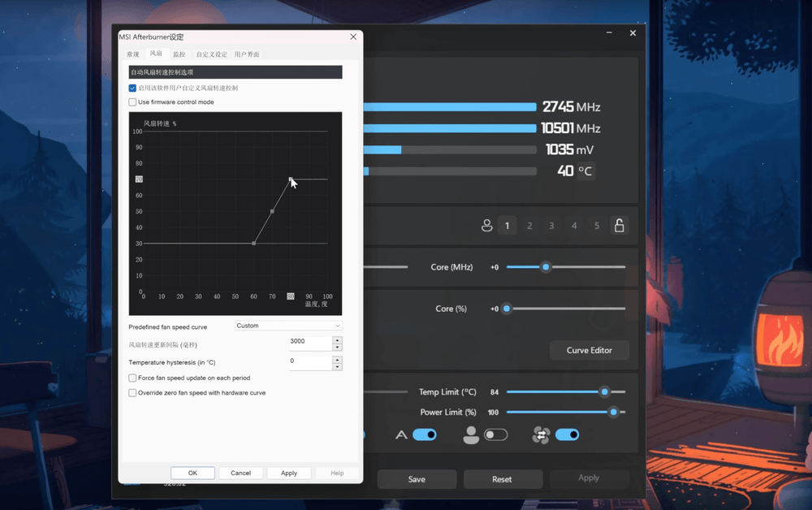The image size is (812, 510).
Task: Open the 用户界面 tab
Action: (x=247, y=54)
